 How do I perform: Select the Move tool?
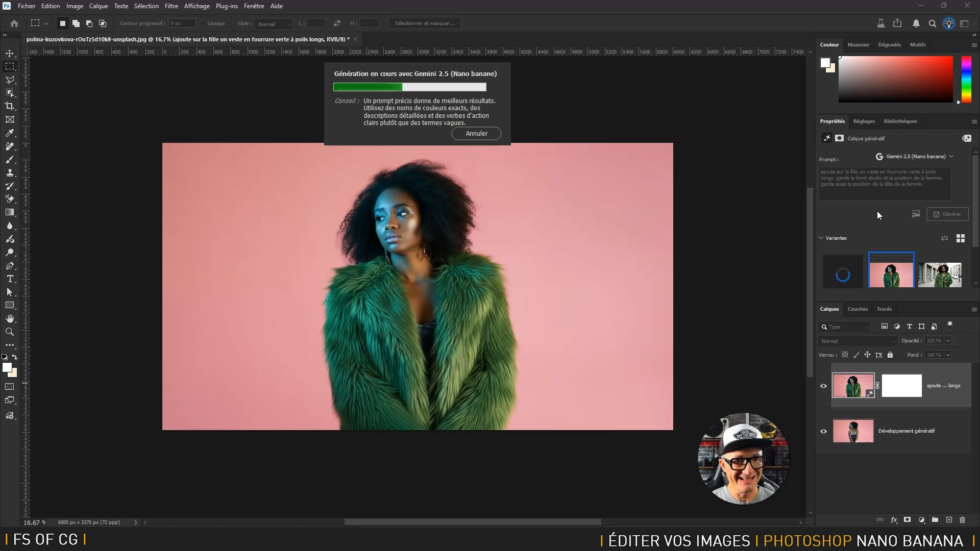point(10,53)
